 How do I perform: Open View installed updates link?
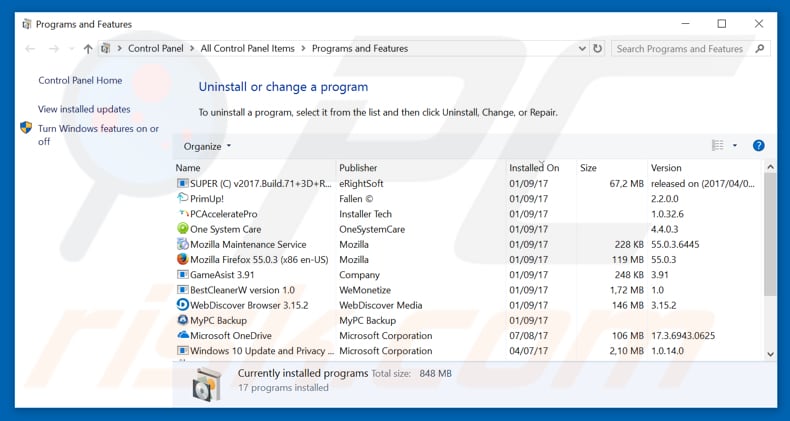coord(84,109)
